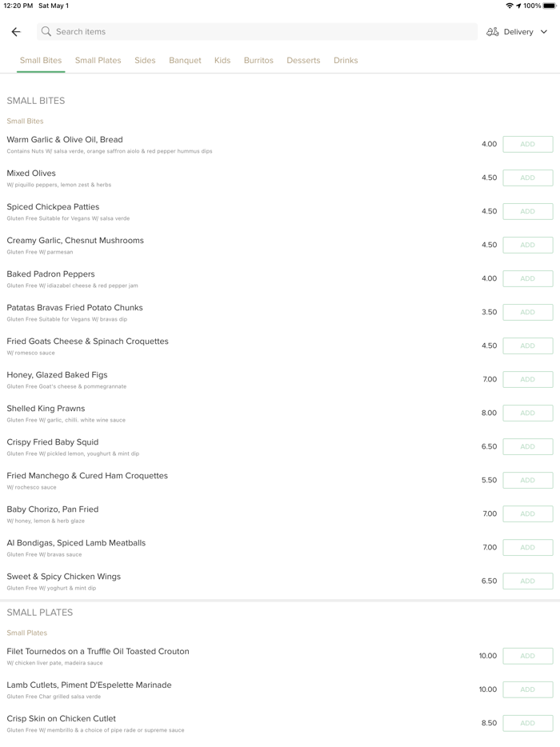The height and width of the screenshot is (747, 560).
Task: Add Mixed Olives to order
Action: click(x=527, y=178)
